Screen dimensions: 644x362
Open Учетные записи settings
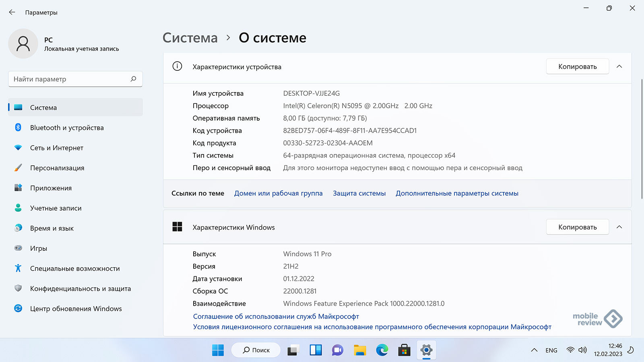[76, 208]
